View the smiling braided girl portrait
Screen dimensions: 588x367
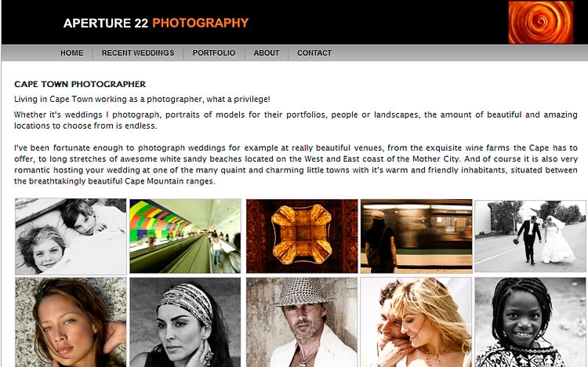click(530, 322)
